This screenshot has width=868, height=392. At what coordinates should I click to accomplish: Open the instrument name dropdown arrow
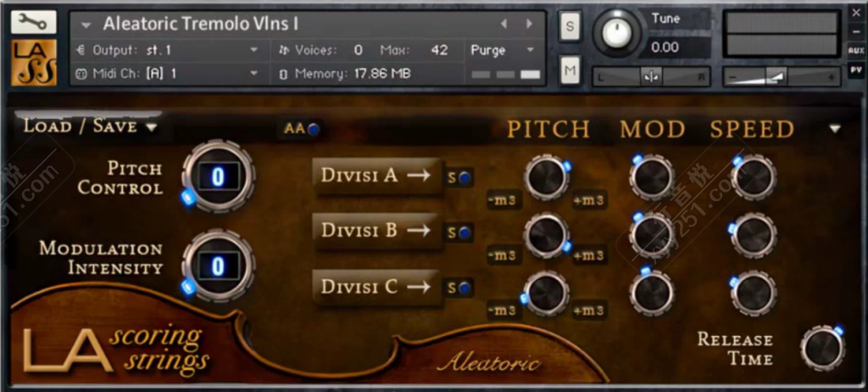86,25
